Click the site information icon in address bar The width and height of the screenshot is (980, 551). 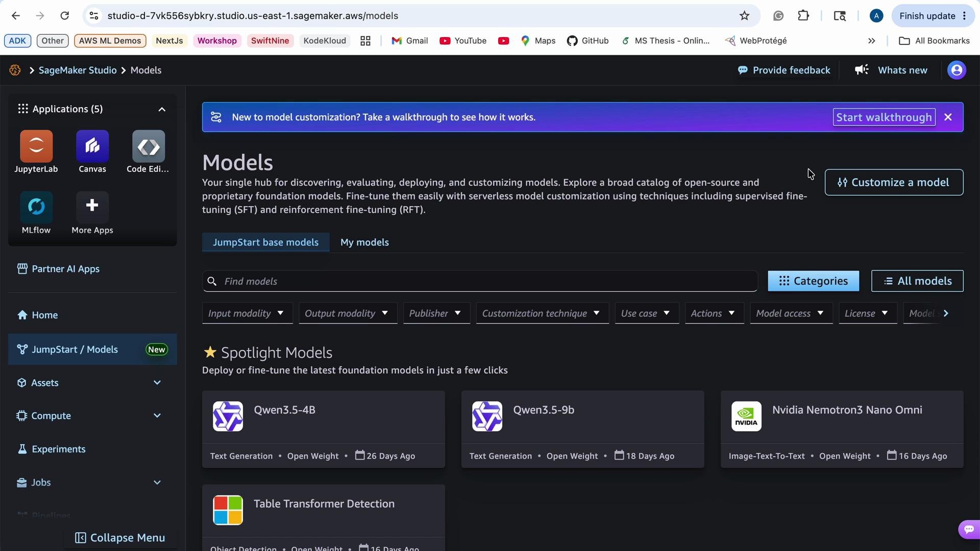pyautogui.click(x=94, y=16)
